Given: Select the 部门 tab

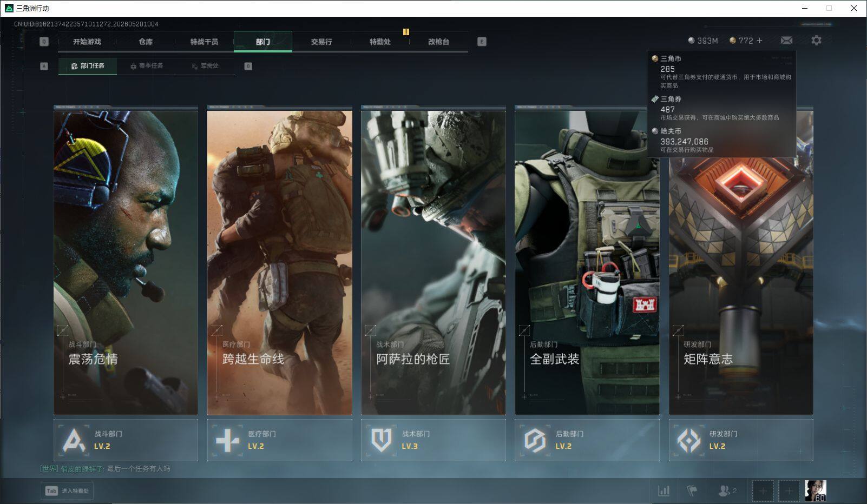Looking at the screenshot, I should pyautogui.click(x=263, y=42).
